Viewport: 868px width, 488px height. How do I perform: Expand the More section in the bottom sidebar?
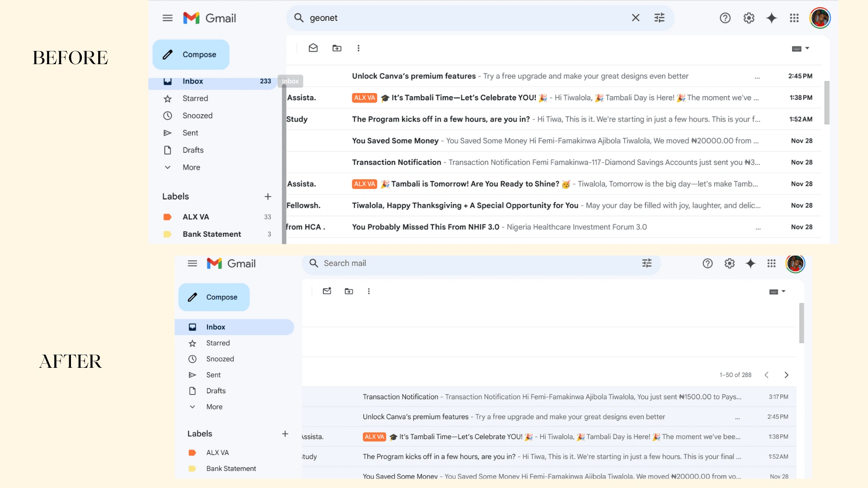tap(214, 407)
